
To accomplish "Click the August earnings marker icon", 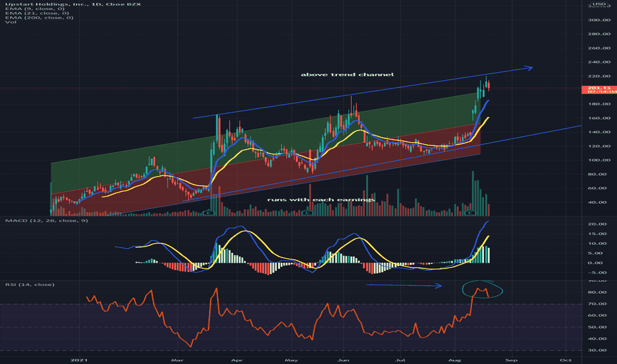I will click(470, 213).
